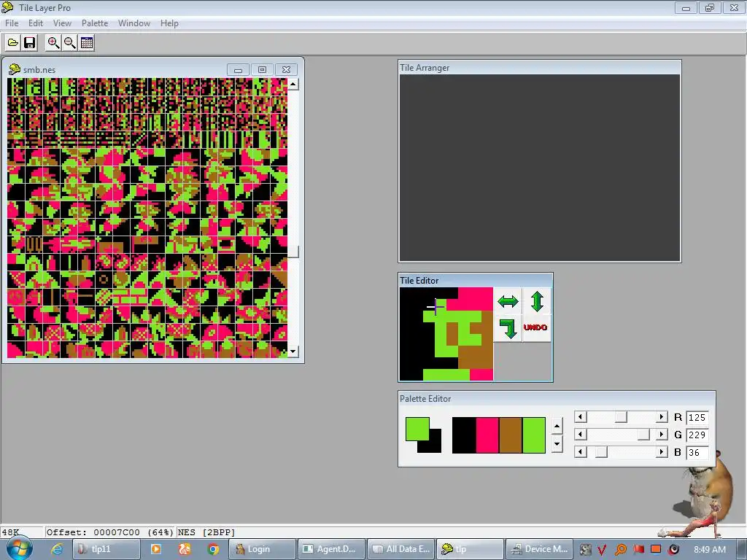Screen dimensions: 747x560
Task: Click the smb.nes window title
Action: pyautogui.click(x=39, y=69)
